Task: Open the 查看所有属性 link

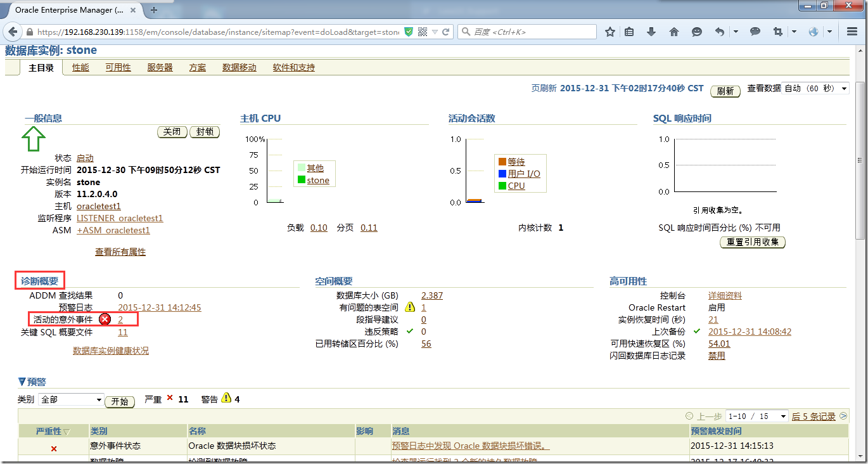Action: (x=120, y=252)
